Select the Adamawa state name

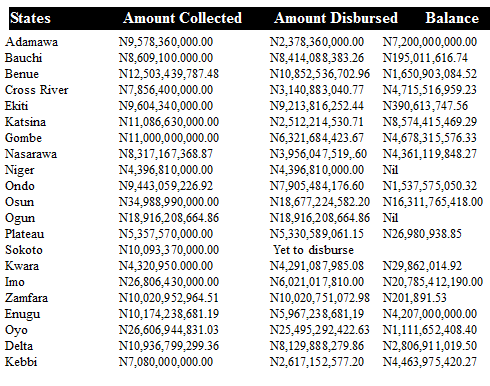click(x=31, y=42)
